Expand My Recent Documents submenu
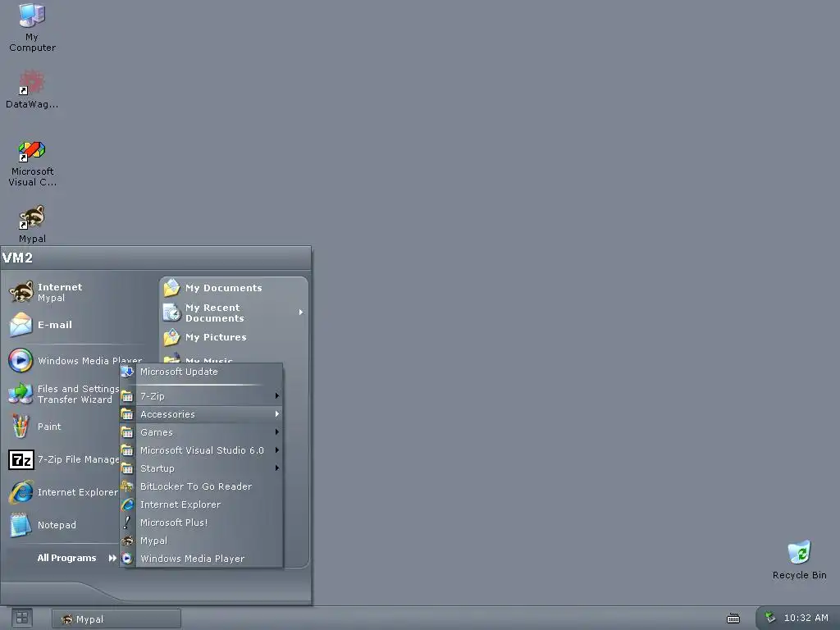This screenshot has width=840, height=630. [x=234, y=313]
